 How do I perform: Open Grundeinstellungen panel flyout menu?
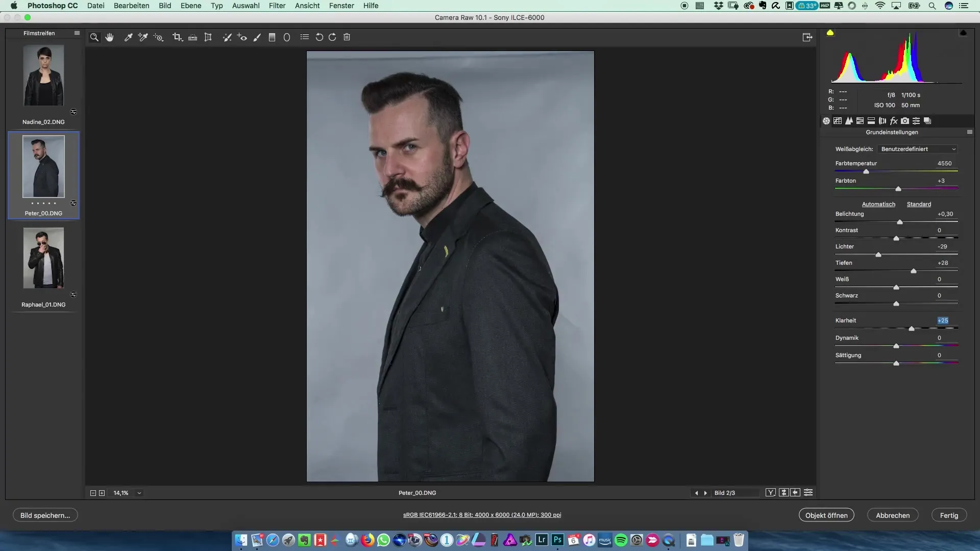(x=970, y=132)
